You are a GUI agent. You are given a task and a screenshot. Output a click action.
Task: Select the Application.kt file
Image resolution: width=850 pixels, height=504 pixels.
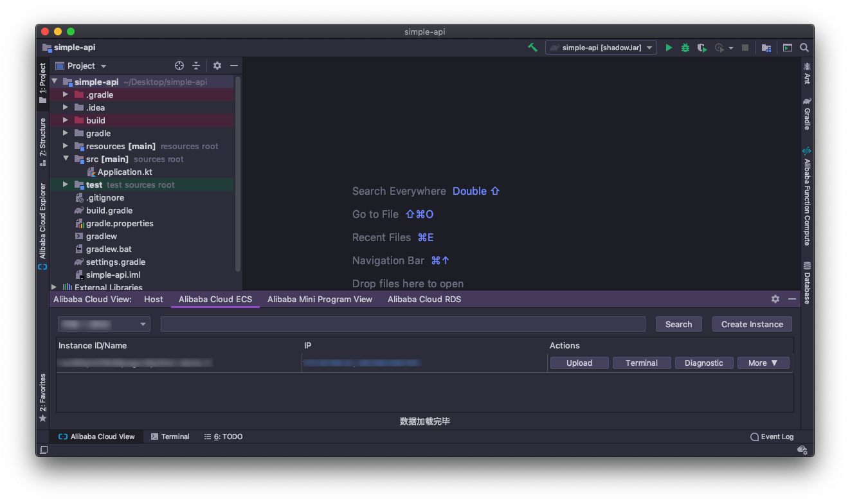125,172
